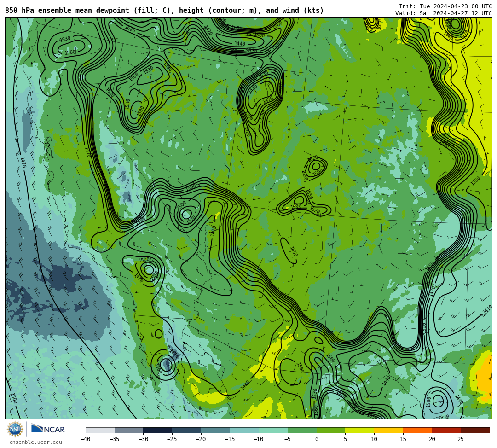Click the 15 colorbar tick label

point(403,439)
